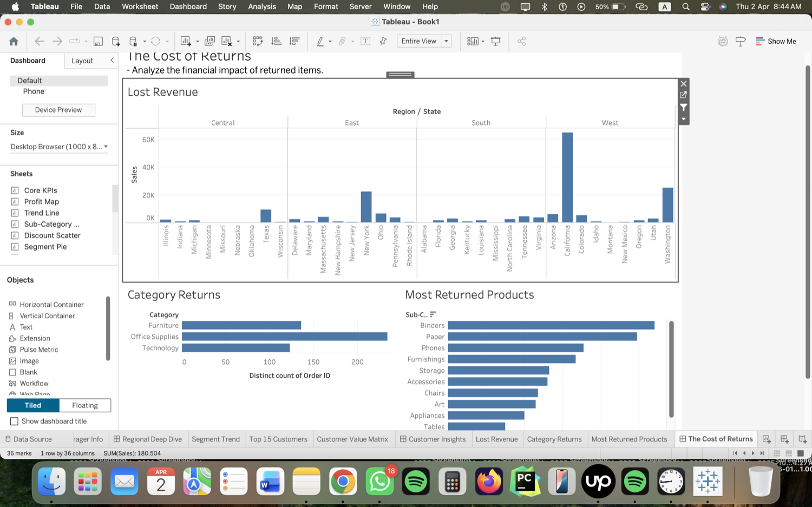This screenshot has width=812, height=507.
Task: Save the workbook with the floppy disk icon
Action: click(98, 41)
